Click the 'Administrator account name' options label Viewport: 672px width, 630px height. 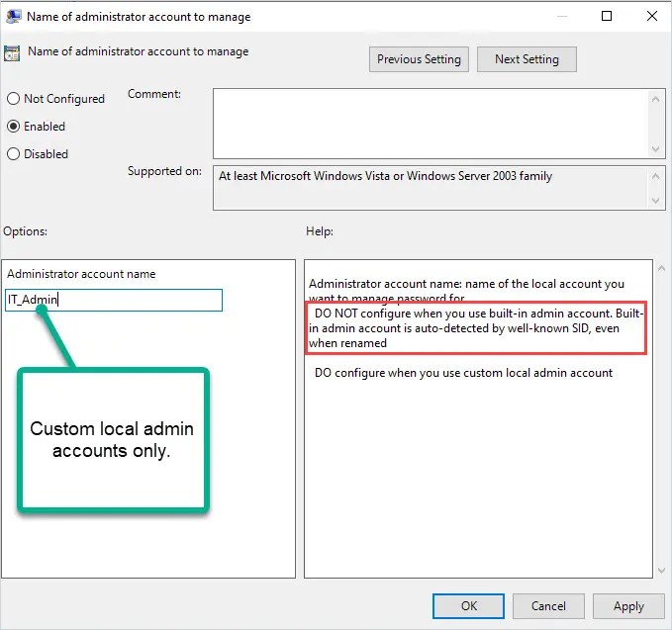pyautogui.click(x=81, y=274)
